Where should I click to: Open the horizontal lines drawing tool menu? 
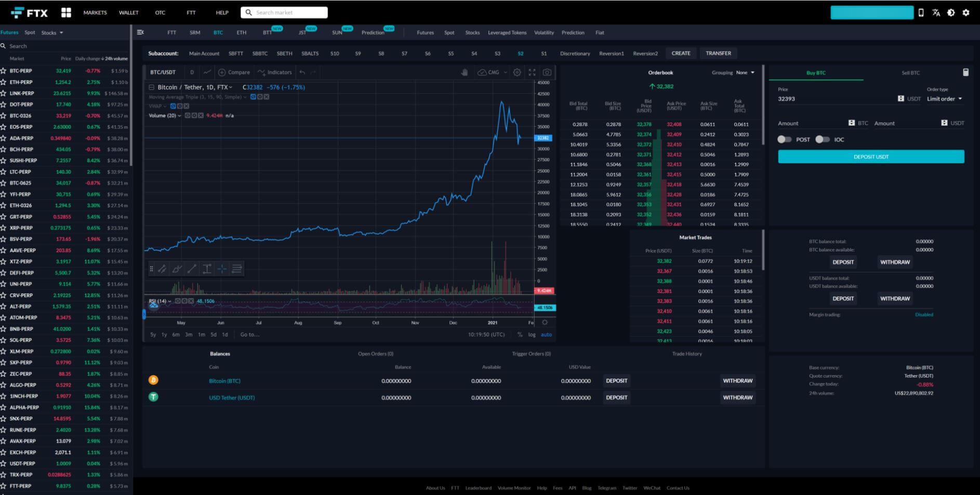click(x=237, y=269)
